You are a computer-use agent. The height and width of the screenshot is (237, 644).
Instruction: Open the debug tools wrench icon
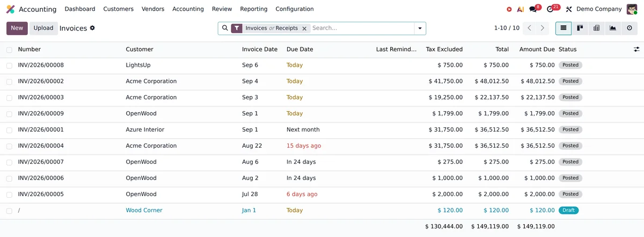click(569, 9)
